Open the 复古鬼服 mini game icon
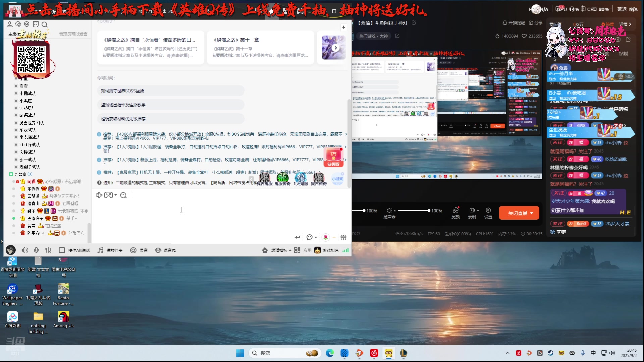Image resolution: width=644 pixels, height=362 pixels. tap(264, 179)
